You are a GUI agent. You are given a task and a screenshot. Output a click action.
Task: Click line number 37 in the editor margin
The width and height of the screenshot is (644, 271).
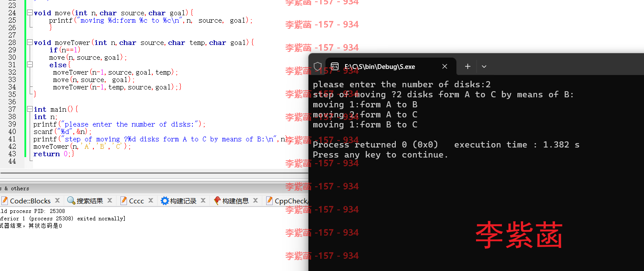(x=12, y=110)
